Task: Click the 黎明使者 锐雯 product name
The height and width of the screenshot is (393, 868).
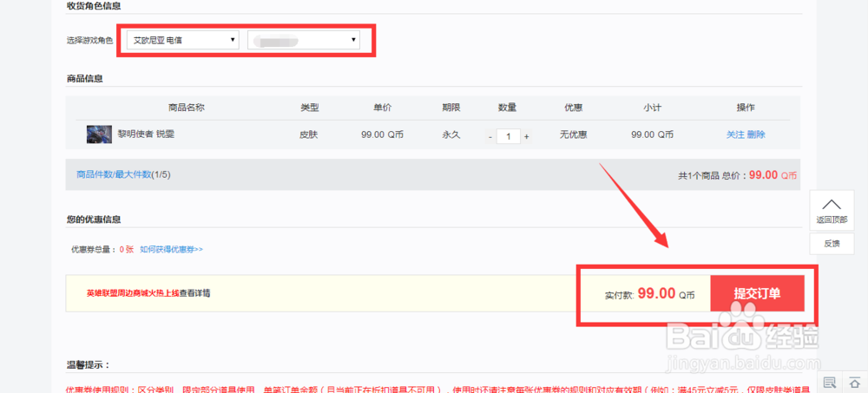Action: [x=146, y=134]
